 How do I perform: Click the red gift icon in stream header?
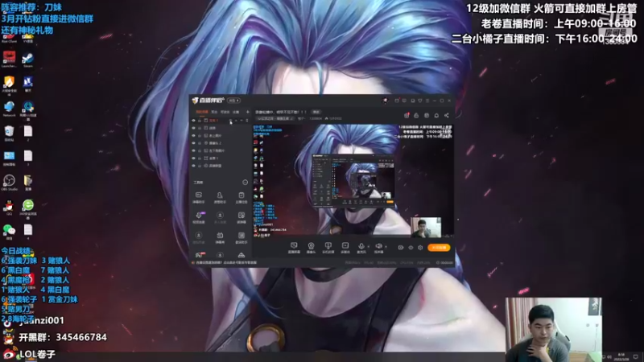pyautogui.click(x=407, y=115)
